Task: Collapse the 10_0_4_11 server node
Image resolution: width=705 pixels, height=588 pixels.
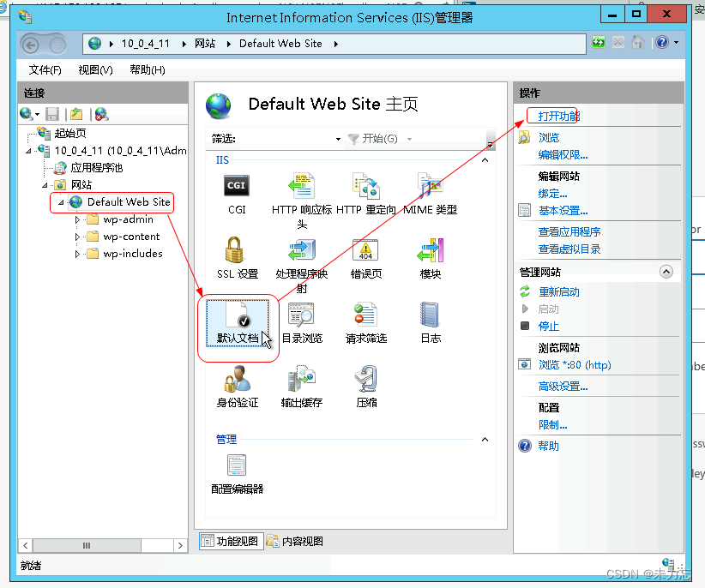Action: 28,151
